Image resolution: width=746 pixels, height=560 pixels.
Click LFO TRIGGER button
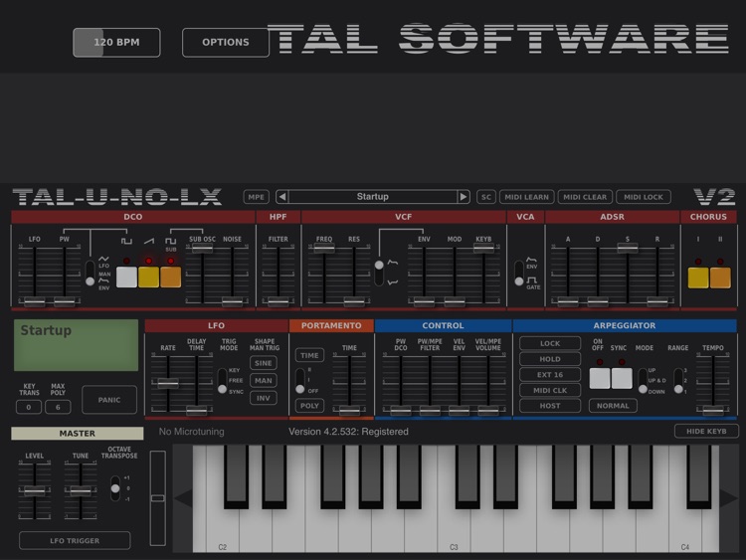[75, 540]
